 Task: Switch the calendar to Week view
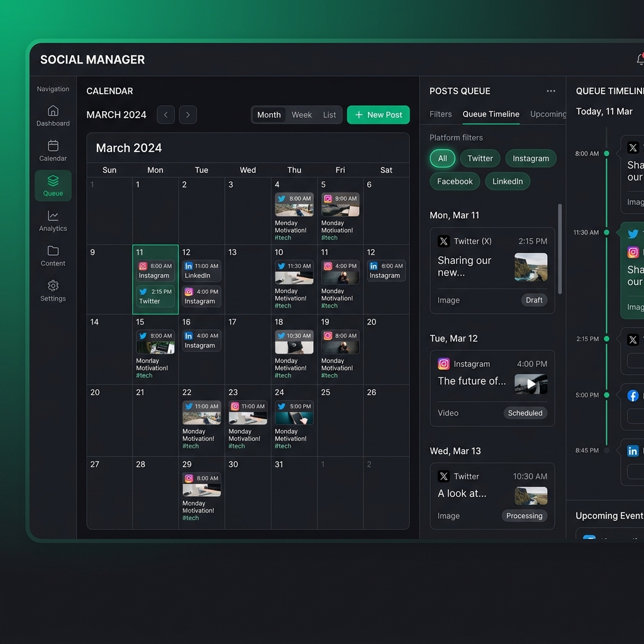[301, 115]
